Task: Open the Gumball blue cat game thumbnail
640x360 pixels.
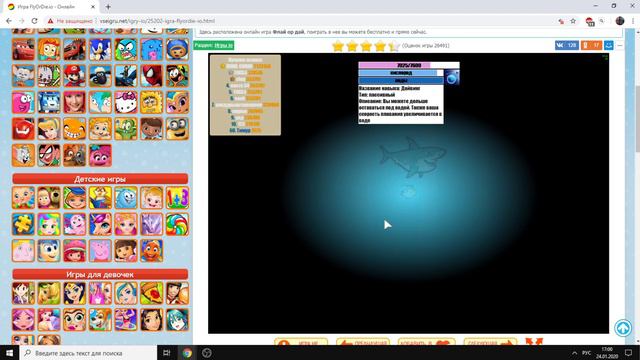Action: pos(126,49)
